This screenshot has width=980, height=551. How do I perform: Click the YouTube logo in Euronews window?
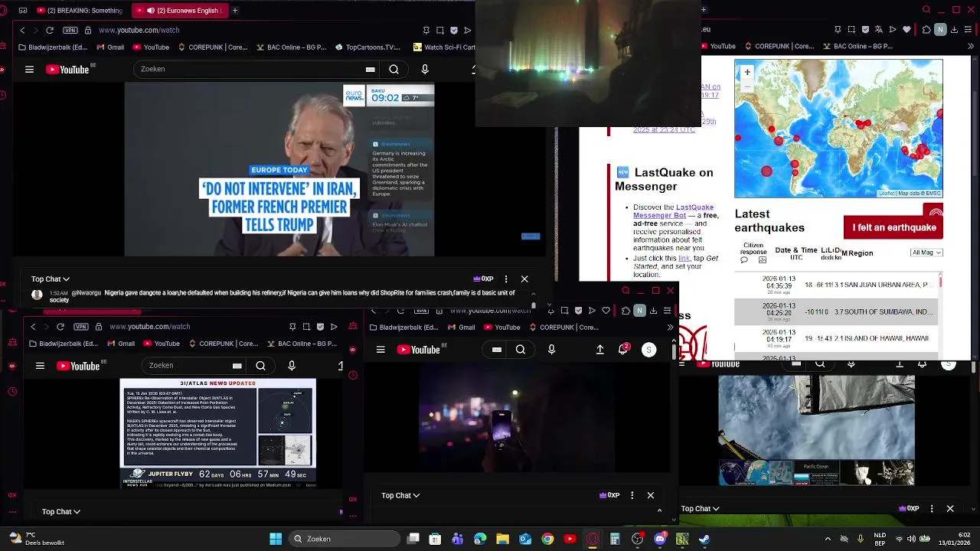[70, 70]
